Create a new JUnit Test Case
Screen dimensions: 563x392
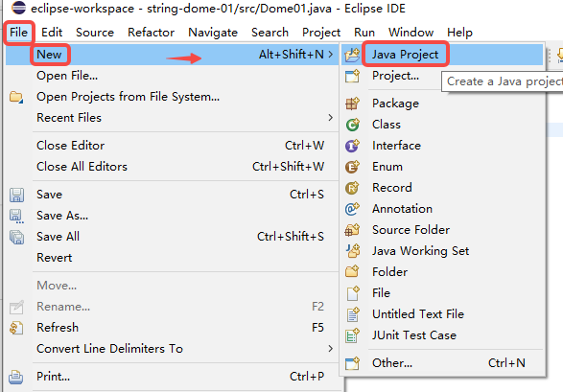pos(442,335)
